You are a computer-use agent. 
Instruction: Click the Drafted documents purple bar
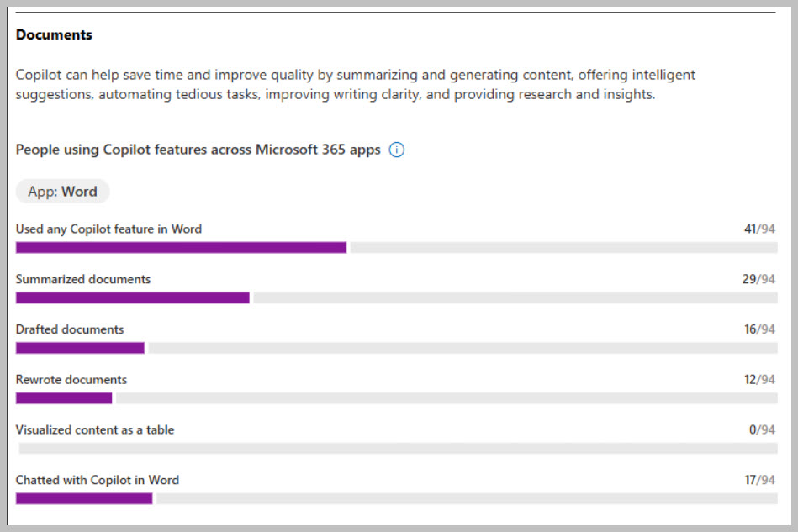(80, 348)
